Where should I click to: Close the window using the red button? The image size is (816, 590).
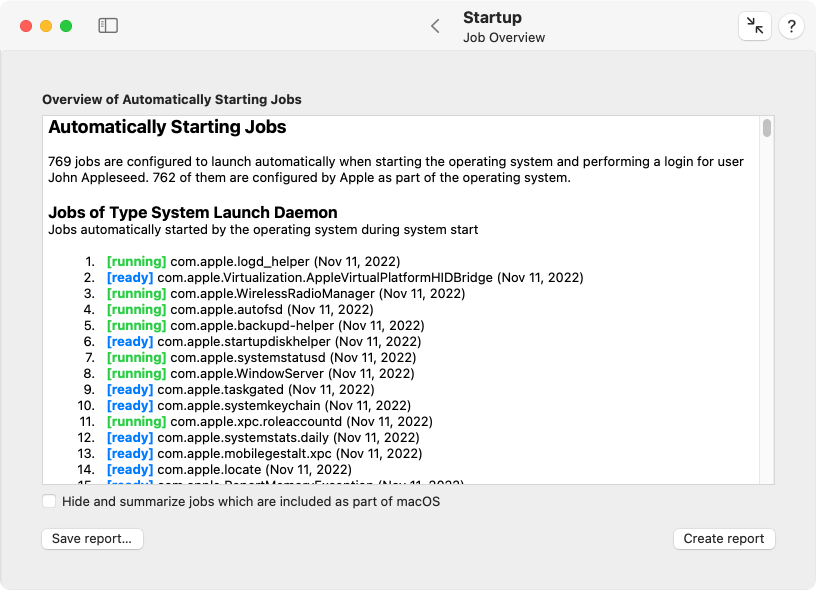click(x=26, y=26)
